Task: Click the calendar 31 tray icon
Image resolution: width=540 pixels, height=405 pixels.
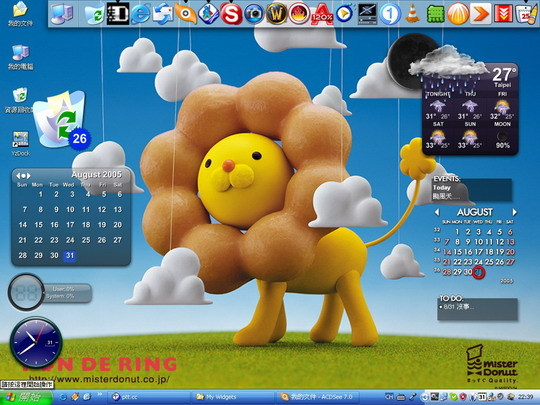Action: pyautogui.click(x=481, y=397)
